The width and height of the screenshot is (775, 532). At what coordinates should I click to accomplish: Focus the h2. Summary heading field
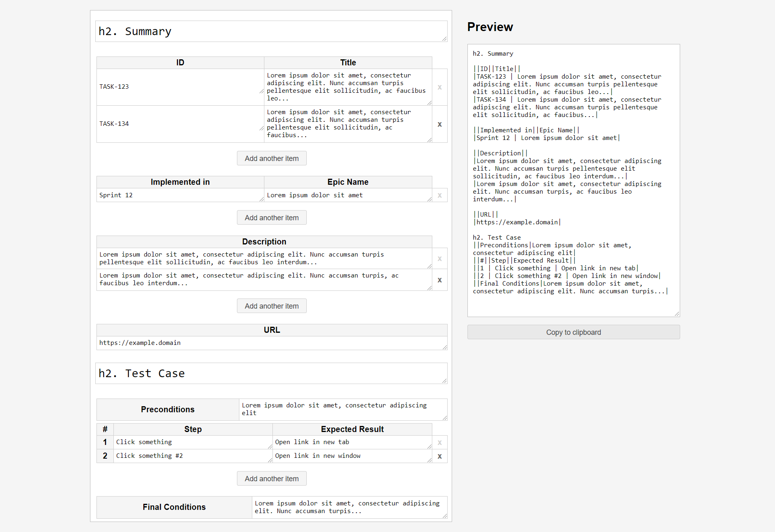coord(271,31)
